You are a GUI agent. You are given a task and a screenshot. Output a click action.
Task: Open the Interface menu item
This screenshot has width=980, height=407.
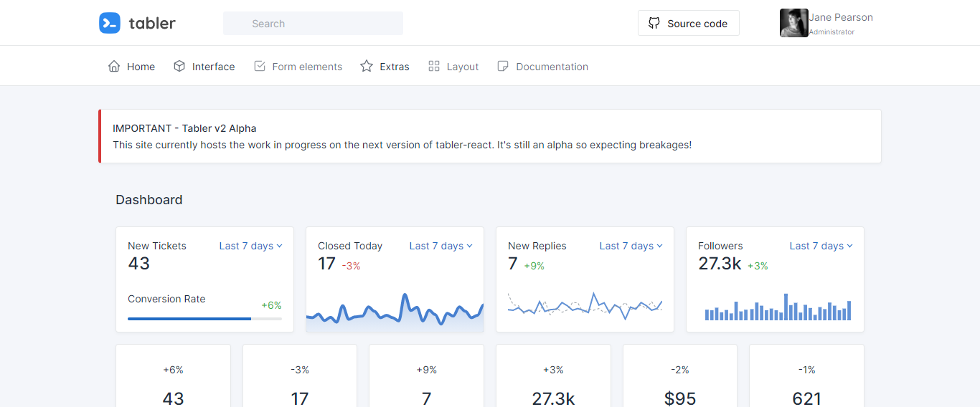coord(213,67)
